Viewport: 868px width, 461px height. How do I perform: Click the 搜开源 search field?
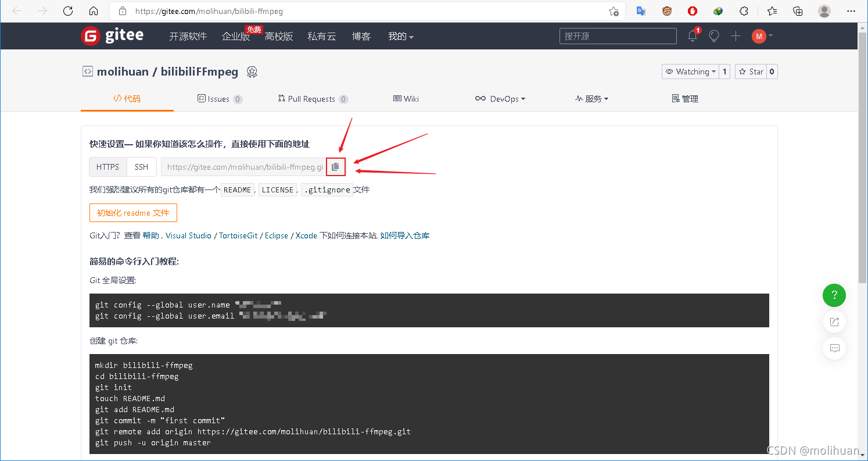click(618, 36)
